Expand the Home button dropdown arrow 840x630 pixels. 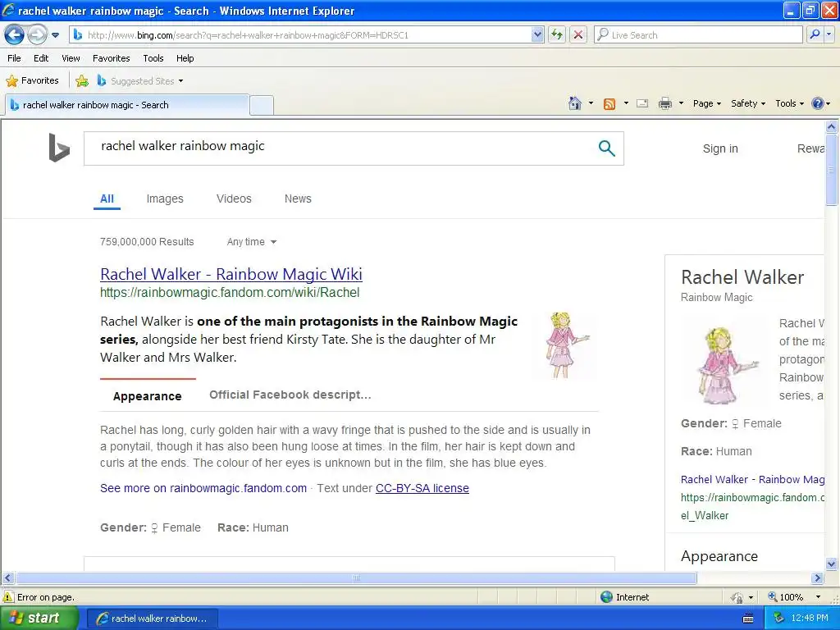click(x=591, y=103)
